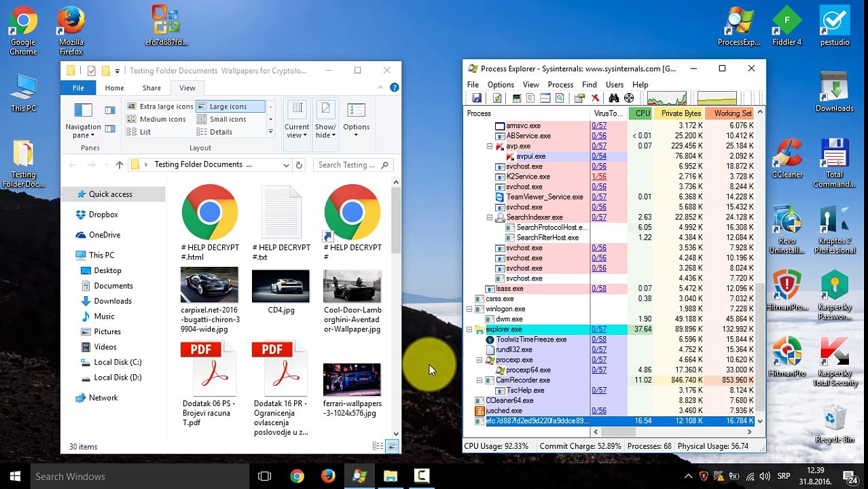Click the VirusTotal column header
The width and height of the screenshot is (868, 489).
tap(609, 113)
